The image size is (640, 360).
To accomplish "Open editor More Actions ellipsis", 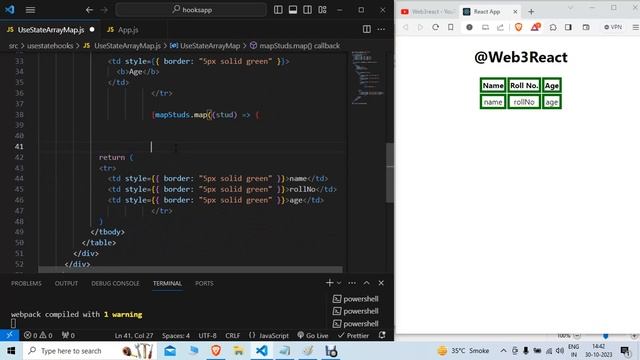I will click(x=381, y=29).
